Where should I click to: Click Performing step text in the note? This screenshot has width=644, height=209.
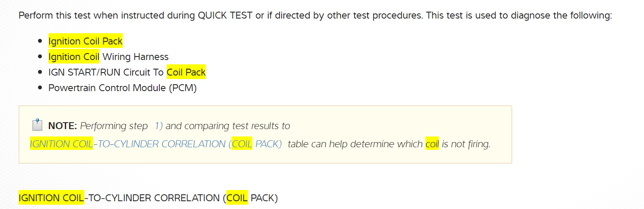click(x=114, y=126)
